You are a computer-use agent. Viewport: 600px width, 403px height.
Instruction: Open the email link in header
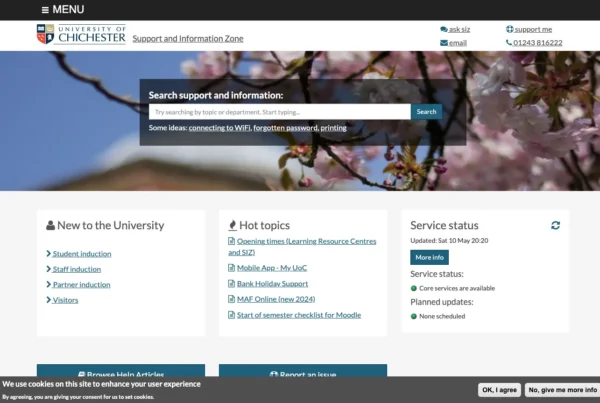[x=458, y=43]
